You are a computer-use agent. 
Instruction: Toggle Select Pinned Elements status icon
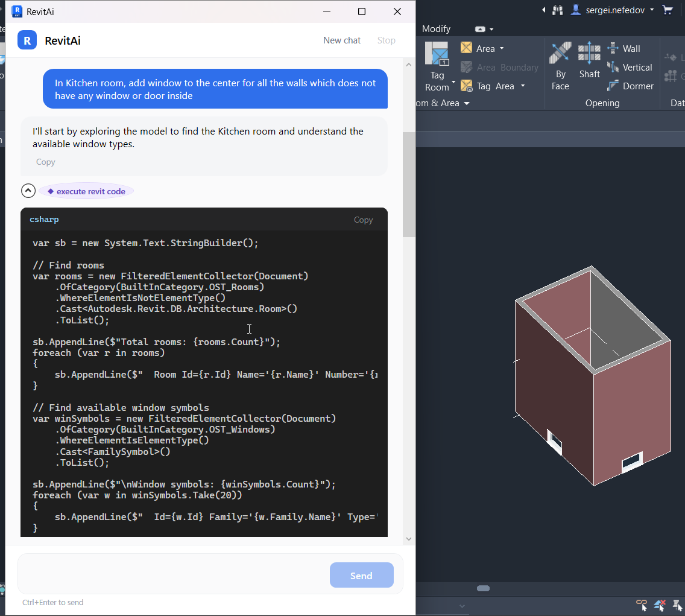(x=677, y=605)
